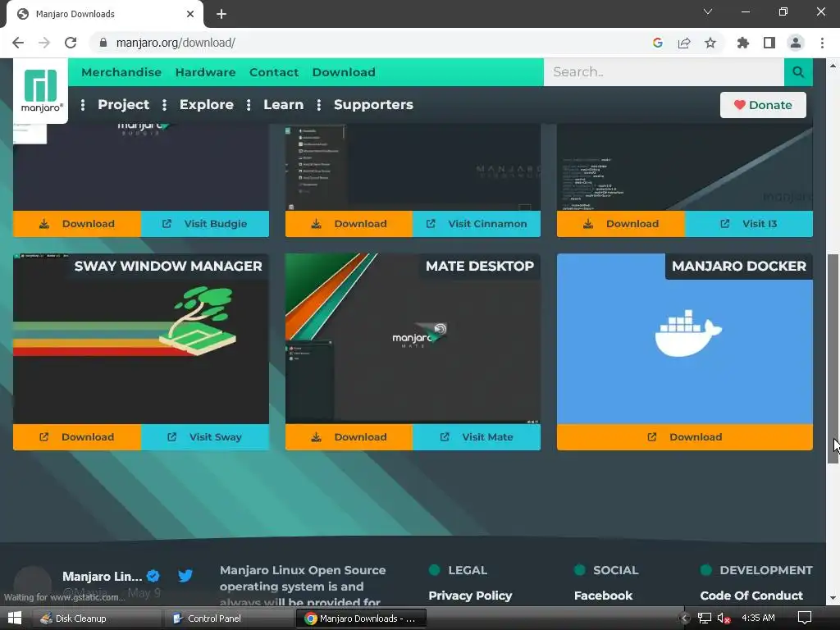Show hidden tray icons chevron

tap(683, 619)
